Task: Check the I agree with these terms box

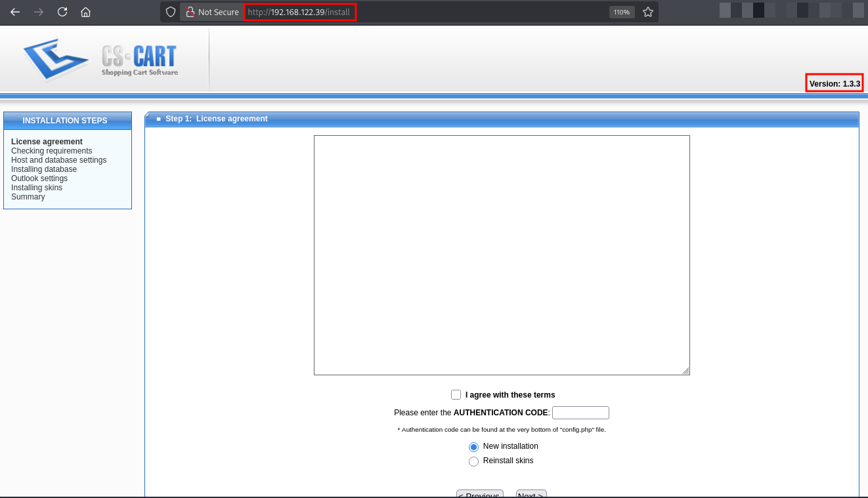Action: click(x=456, y=394)
